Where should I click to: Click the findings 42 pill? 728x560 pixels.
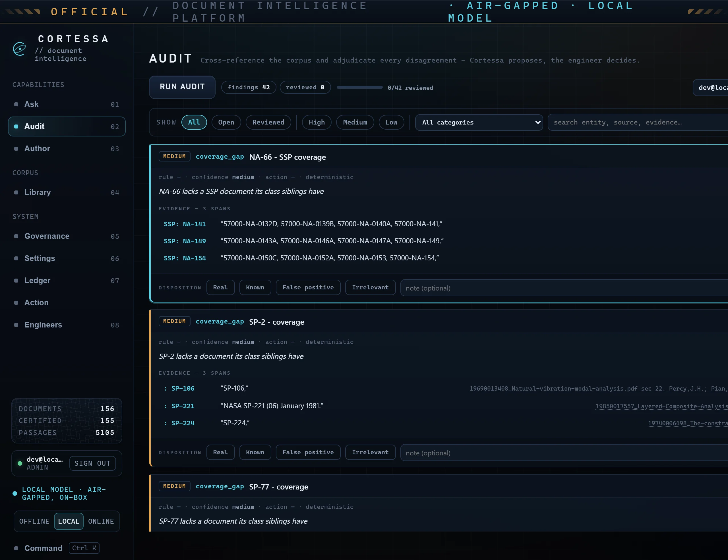tap(249, 87)
